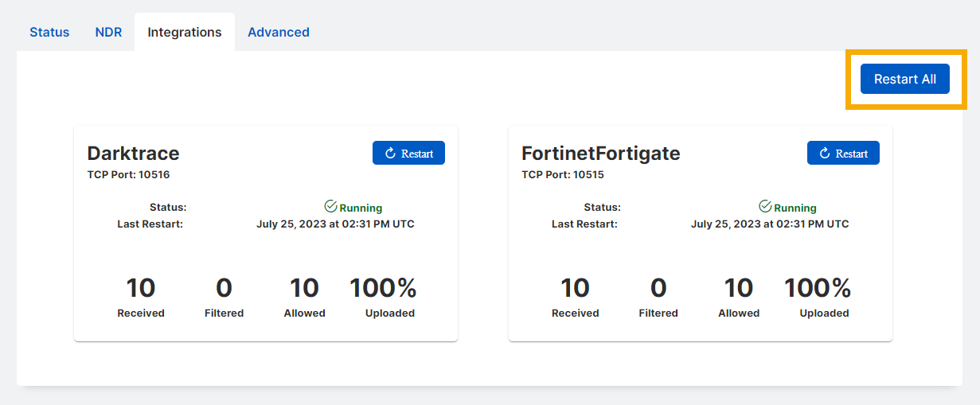Open the NDR tab
980x405 pixels.
tap(108, 33)
